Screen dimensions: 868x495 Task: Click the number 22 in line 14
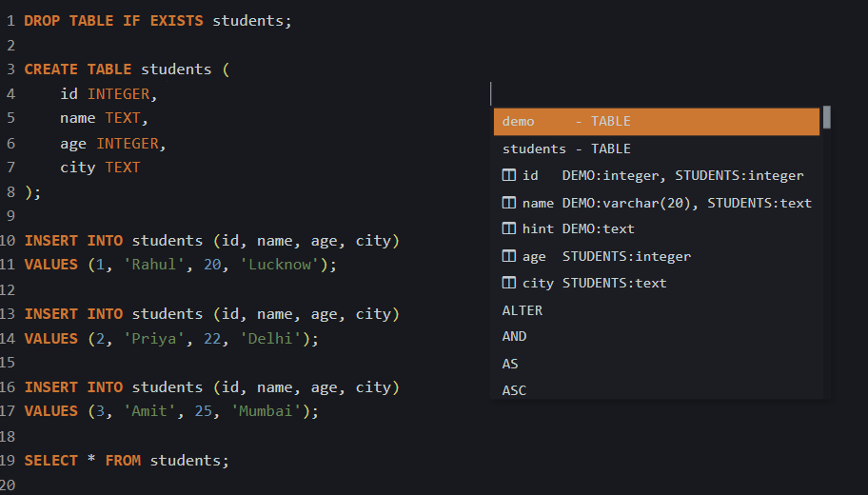tap(212, 338)
